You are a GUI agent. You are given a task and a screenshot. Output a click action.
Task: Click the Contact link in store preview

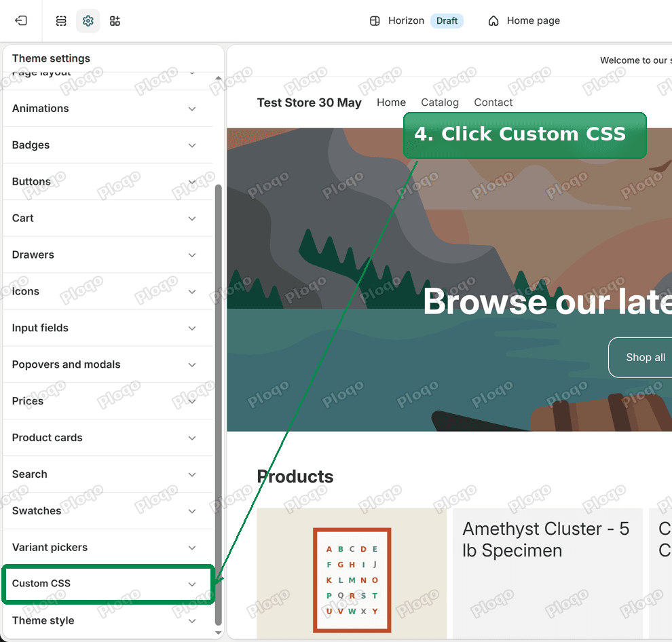493,102
